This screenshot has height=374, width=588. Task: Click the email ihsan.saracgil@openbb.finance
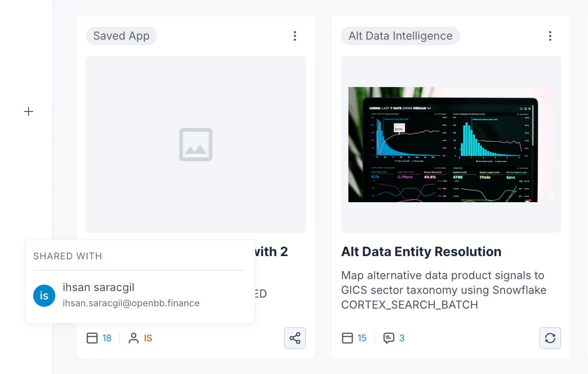pos(131,303)
